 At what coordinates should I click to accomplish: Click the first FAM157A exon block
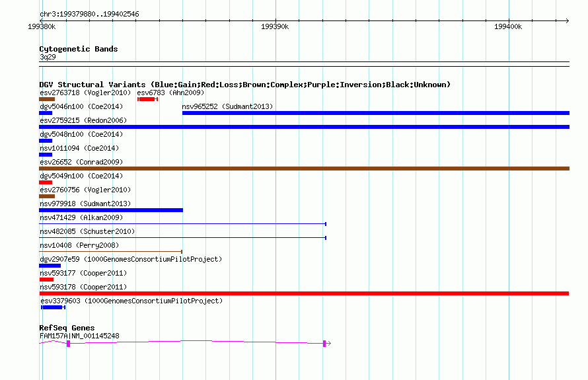pos(68,344)
